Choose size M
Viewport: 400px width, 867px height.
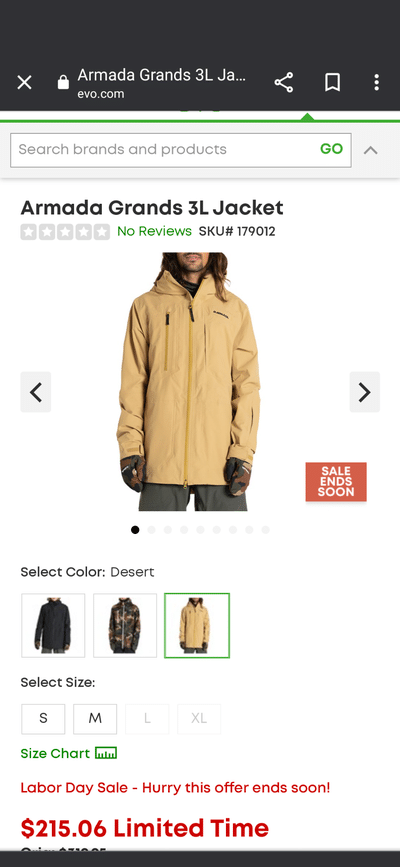coord(95,719)
